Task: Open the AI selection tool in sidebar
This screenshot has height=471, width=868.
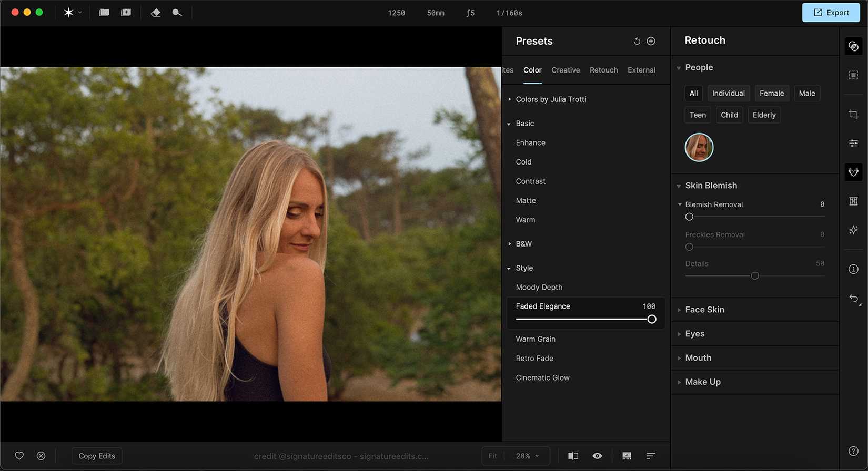Action: click(x=853, y=75)
